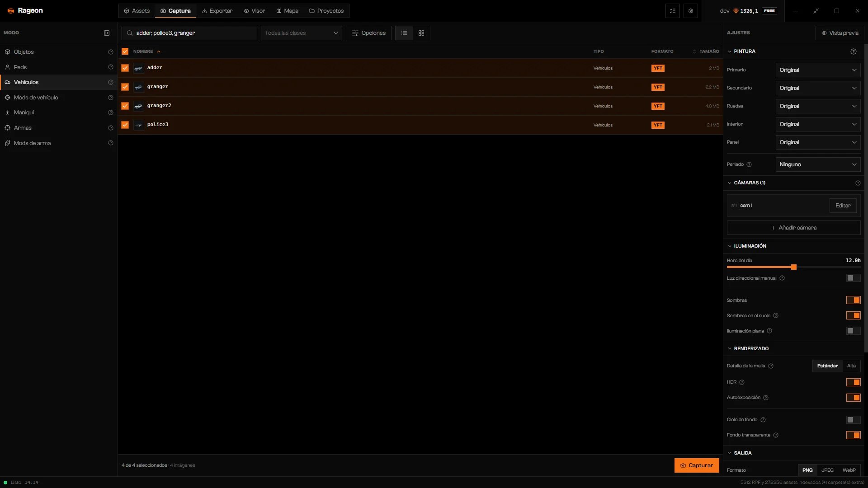The width and height of the screenshot is (868, 488).
Task: Open the Todas las clases dropdown
Action: coord(302,33)
